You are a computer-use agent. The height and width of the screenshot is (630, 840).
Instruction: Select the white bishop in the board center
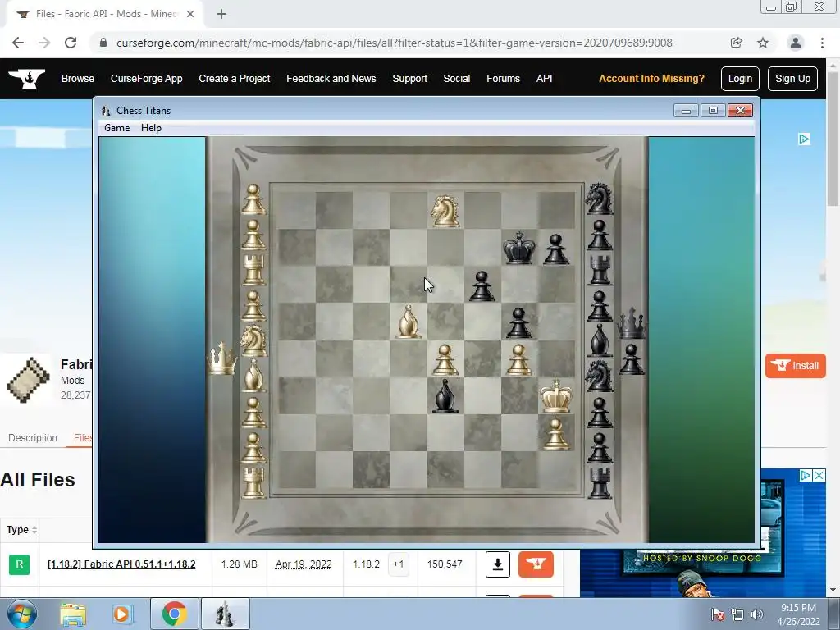coord(409,322)
